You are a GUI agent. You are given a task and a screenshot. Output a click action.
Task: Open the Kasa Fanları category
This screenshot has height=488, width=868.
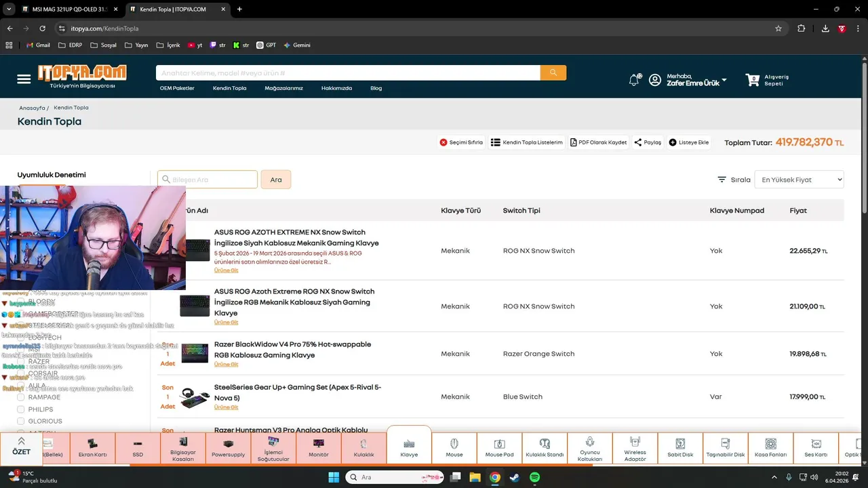(770, 449)
